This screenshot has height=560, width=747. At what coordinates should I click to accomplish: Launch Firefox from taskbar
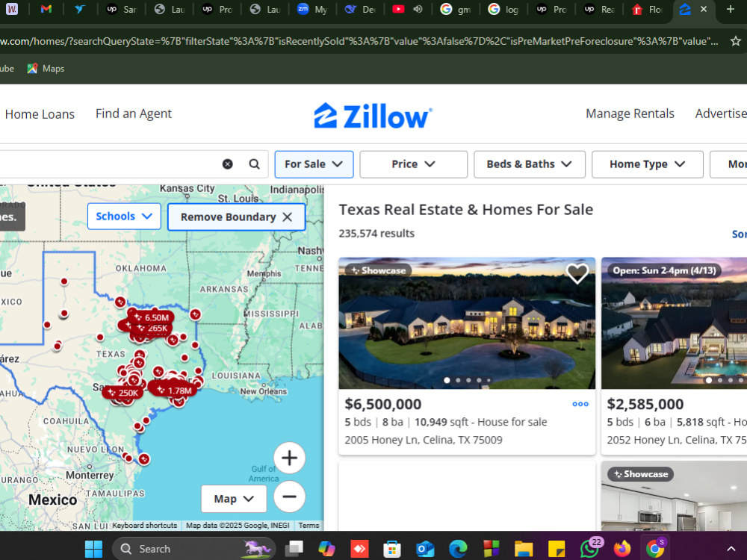point(622,549)
